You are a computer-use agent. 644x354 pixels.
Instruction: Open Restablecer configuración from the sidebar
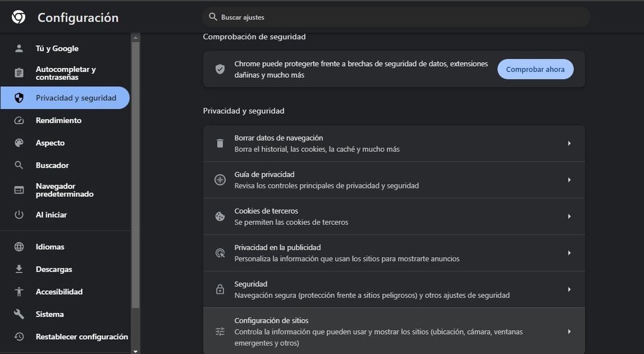[x=82, y=337]
